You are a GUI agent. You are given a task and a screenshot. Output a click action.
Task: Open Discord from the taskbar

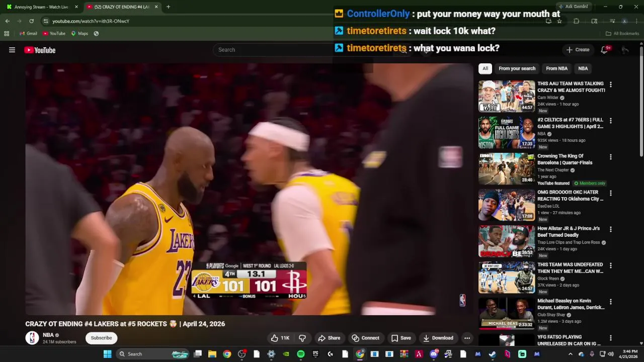[433, 354]
